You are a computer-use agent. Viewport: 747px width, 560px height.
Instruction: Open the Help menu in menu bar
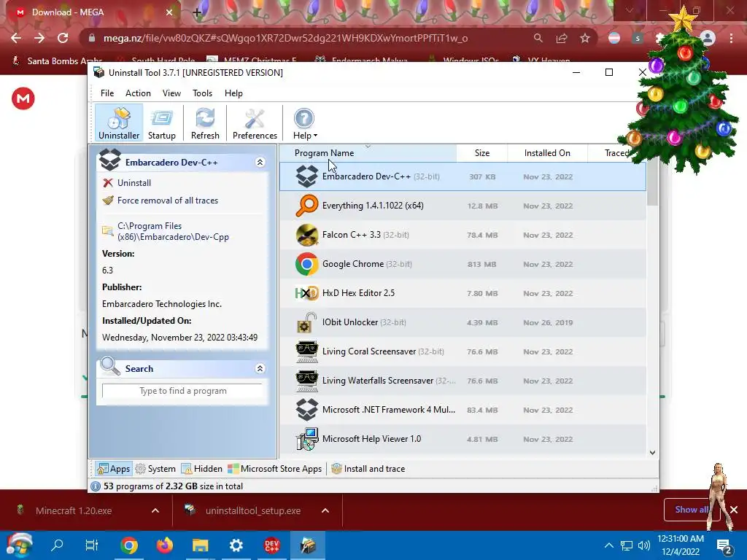233,93
